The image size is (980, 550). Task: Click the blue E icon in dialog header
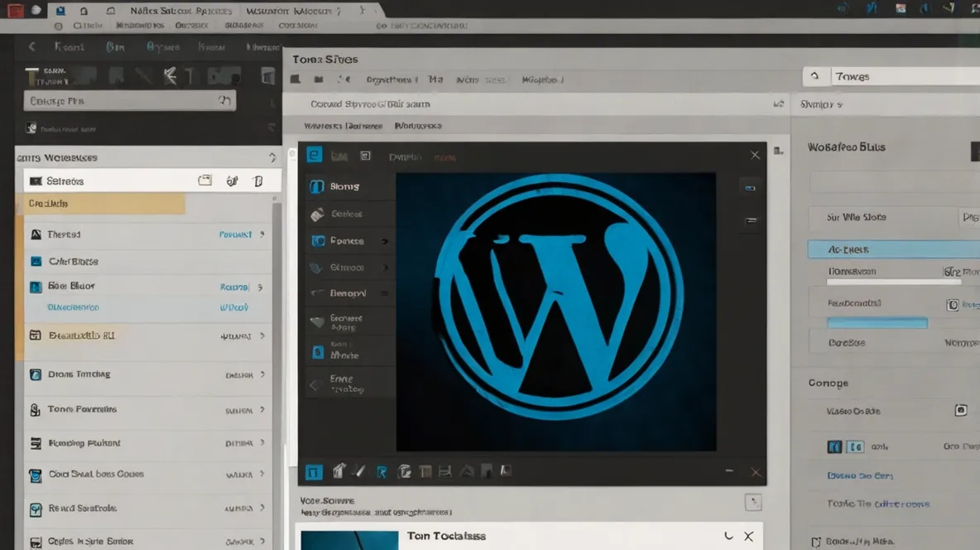[315, 155]
